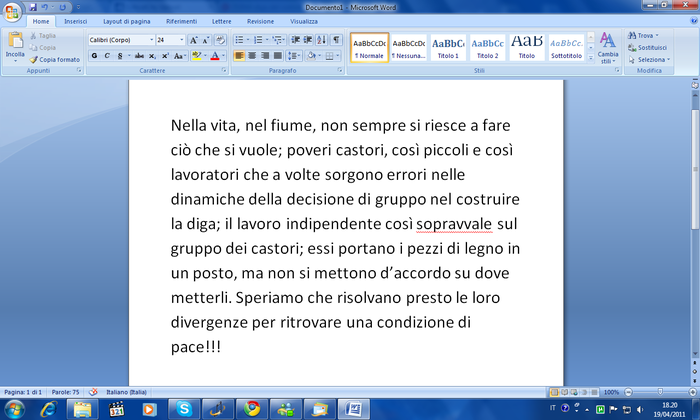Click the grow font size icon

coord(193,40)
